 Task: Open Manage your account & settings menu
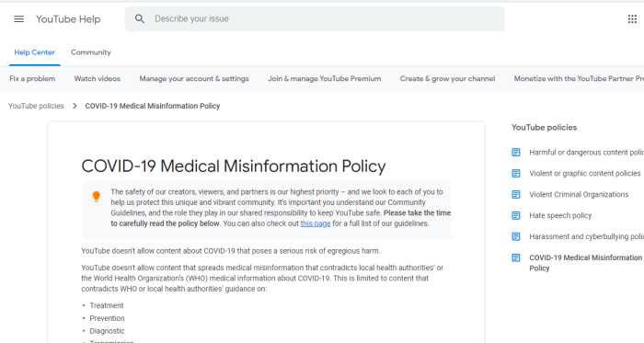pos(194,79)
